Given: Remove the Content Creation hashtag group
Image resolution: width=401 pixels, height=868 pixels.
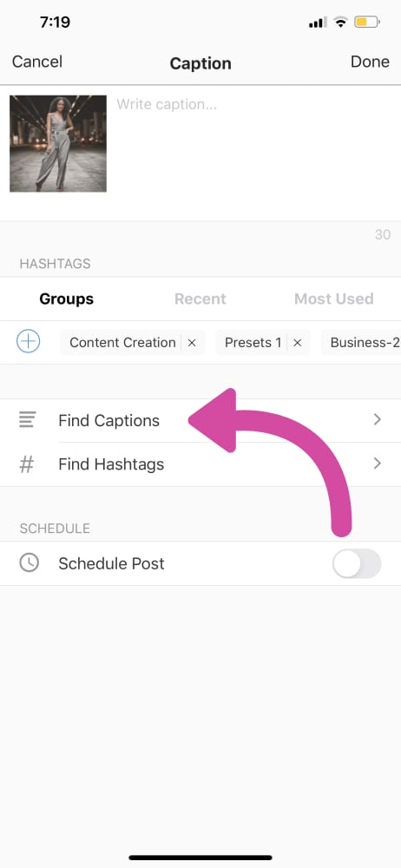Looking at the screenshot, I should point(192,343).
